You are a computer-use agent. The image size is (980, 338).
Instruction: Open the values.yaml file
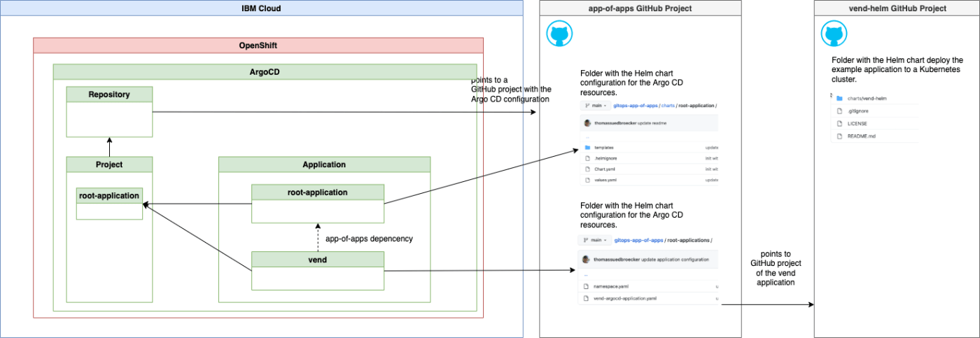pyautogui.click(x=606, y=180)
